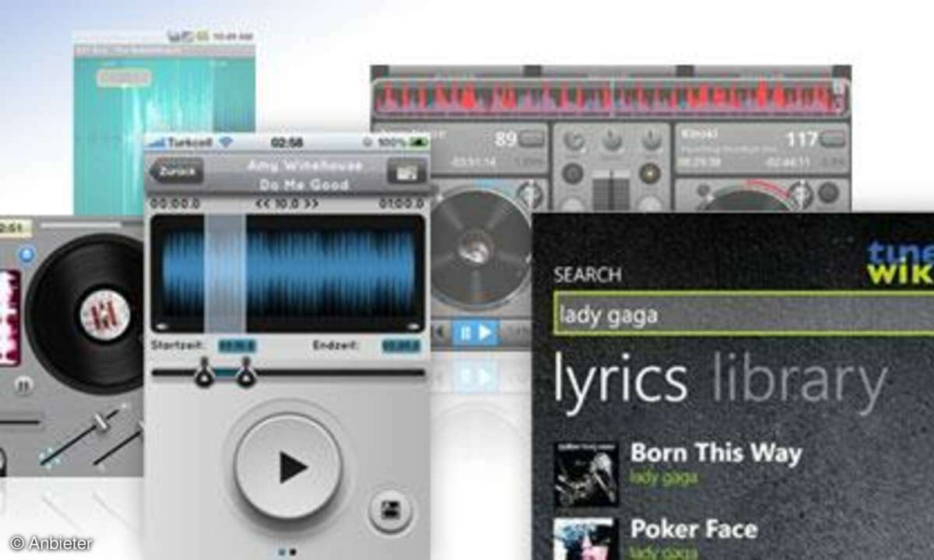This screenshot has width=934, height=560.
Task: Tap the small round button beside play
Action: (x=389, y=512)
